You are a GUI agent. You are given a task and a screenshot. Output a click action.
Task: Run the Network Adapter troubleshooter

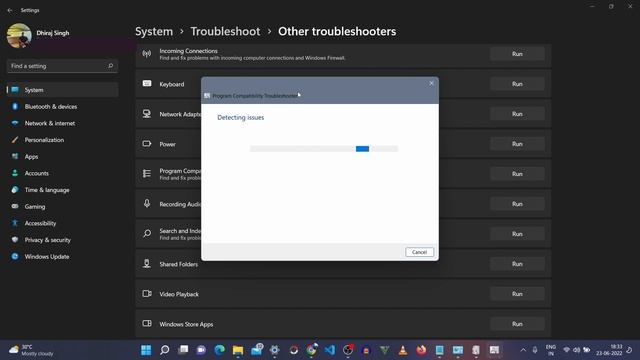point(517,114)
